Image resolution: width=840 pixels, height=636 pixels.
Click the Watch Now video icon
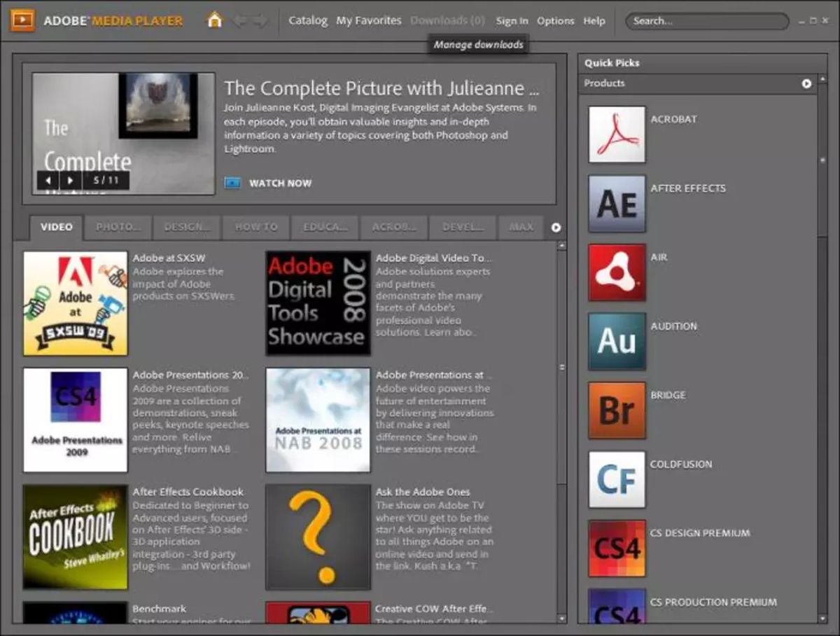point(232,183)
